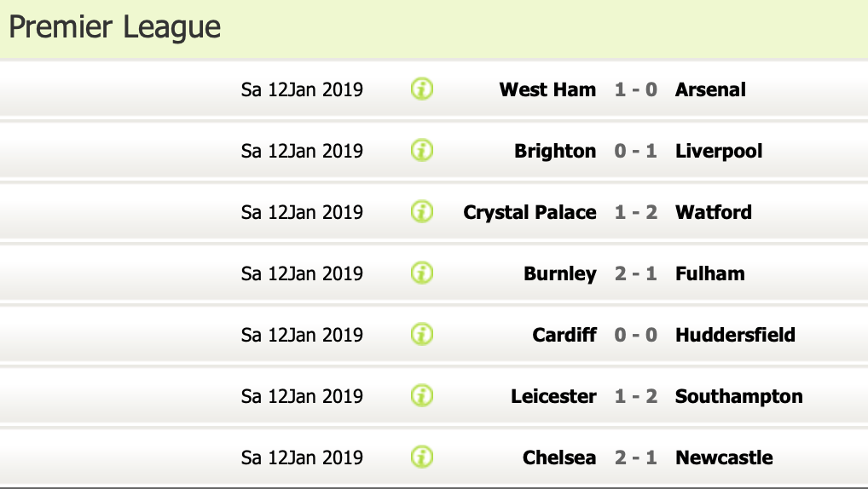
Task: Click info icon for Chelsea vs Newcastle
Action: coord(422,457)
